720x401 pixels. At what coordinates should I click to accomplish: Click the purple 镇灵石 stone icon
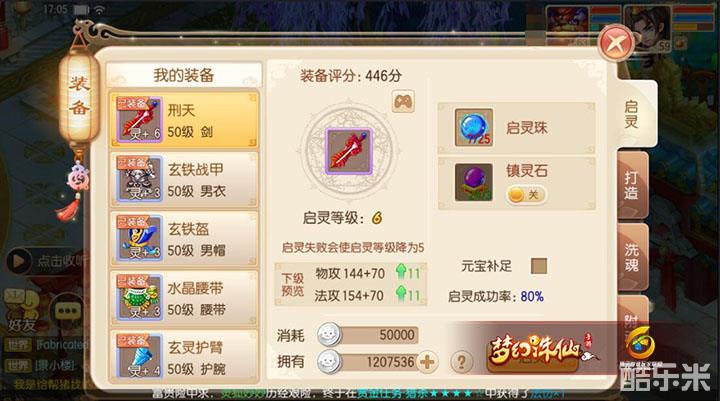click(x=473, y=182)
